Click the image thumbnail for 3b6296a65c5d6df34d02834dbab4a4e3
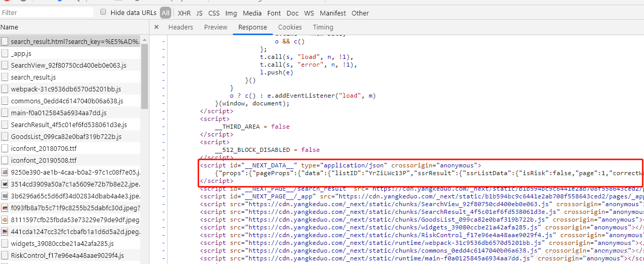Screen dimensions: 644x264 pyautogui.click(x=5, y=196)
